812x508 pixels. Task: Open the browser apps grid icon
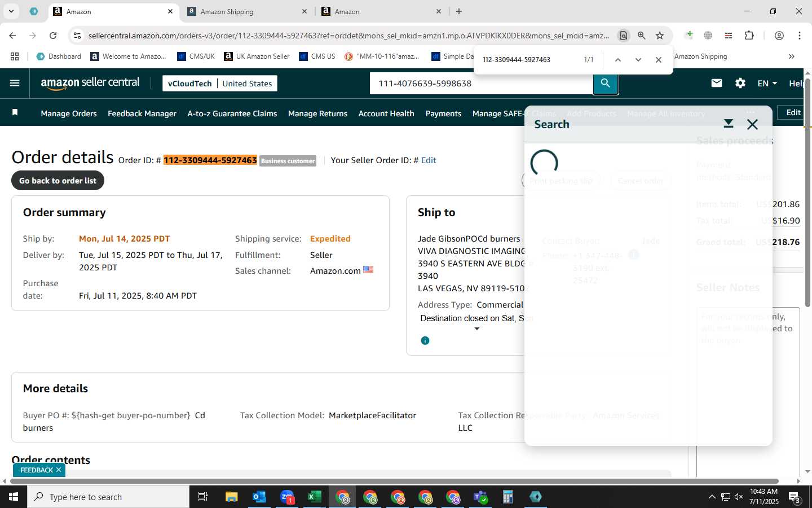(15, 56)
